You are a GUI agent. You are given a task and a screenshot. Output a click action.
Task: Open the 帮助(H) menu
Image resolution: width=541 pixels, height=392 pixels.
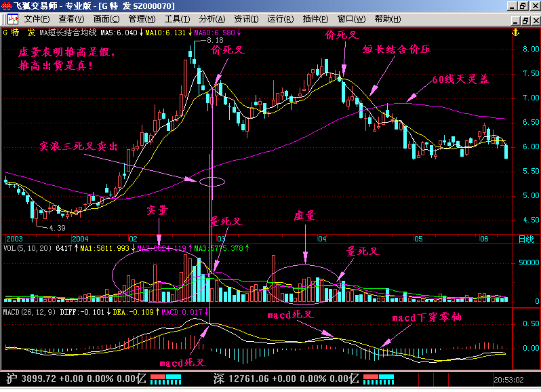tap(387, 18)
